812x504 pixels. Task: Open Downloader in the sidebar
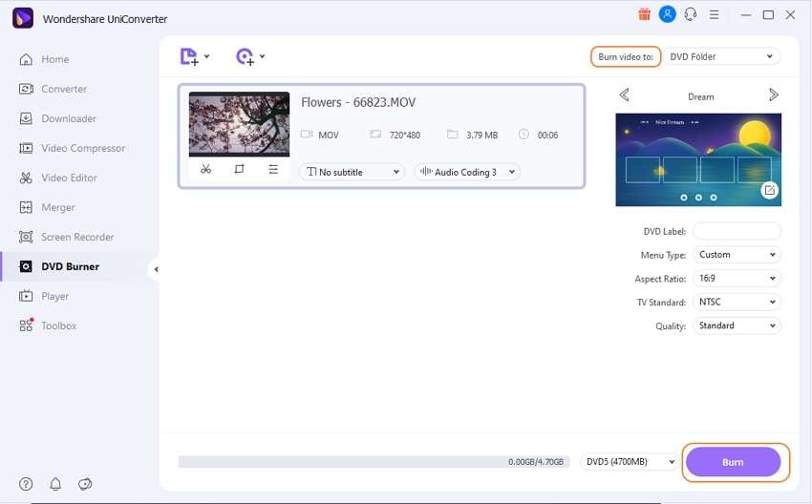click(57, 118)
